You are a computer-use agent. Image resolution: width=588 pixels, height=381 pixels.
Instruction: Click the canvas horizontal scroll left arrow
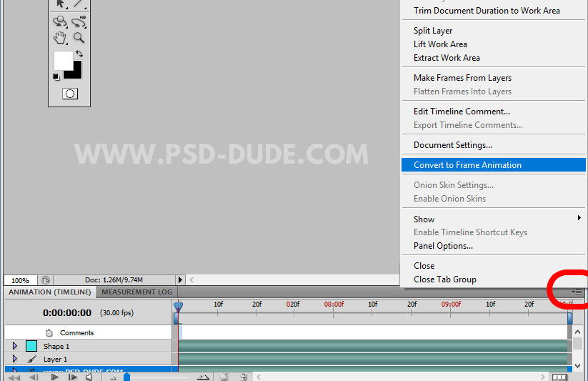point(191,279)
